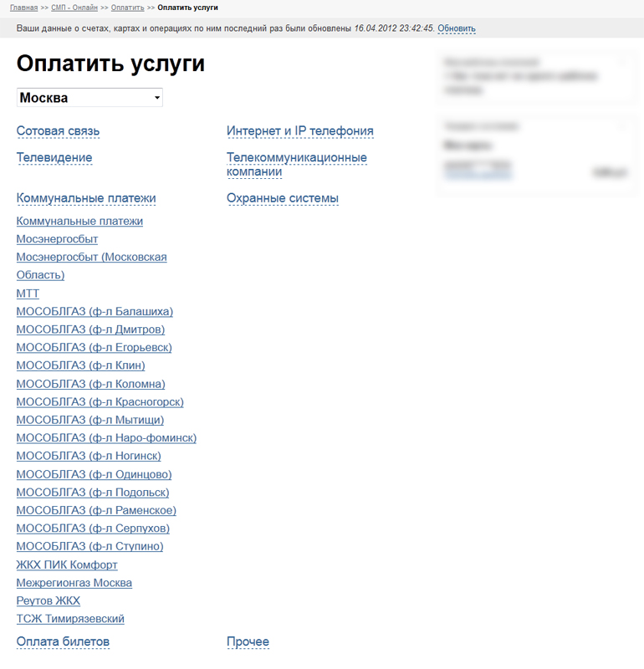Viewport: 644px width, 669px height.
Task: Select the Мосэнергосбыт payment link
Action: click(x=57, y=239)
